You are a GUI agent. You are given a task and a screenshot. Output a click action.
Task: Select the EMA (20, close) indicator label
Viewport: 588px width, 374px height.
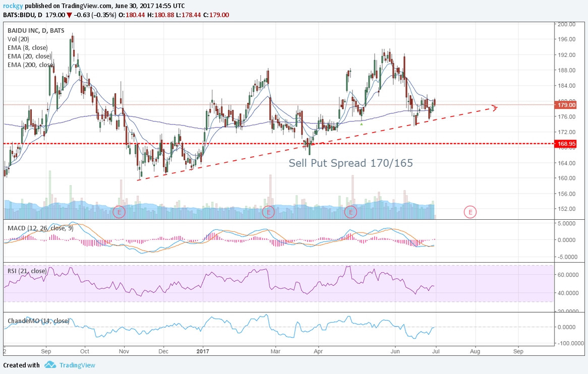[29, 56]
